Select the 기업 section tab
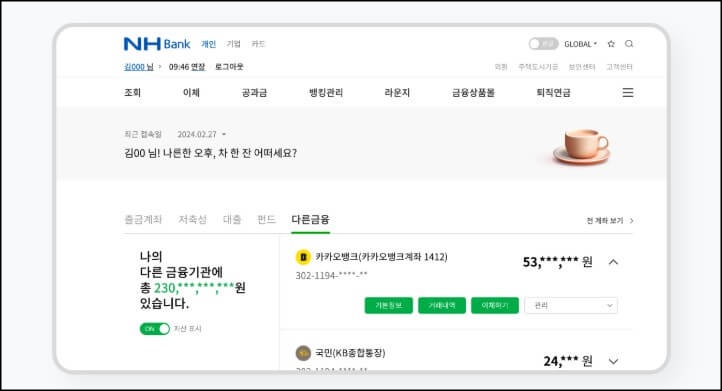The width and height of the screenshot is (722, 391). (x=233, y=44)
